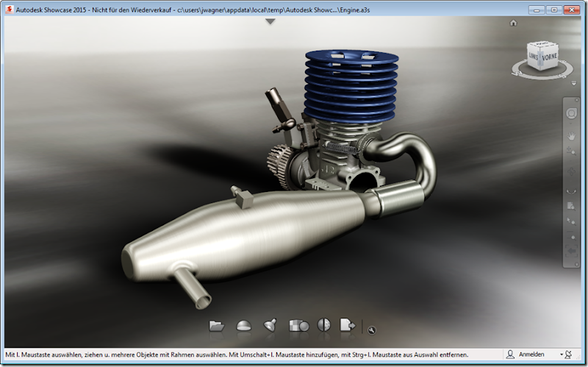Click the Look-around arc icon

pyautogui.click(x=571, y=191)
